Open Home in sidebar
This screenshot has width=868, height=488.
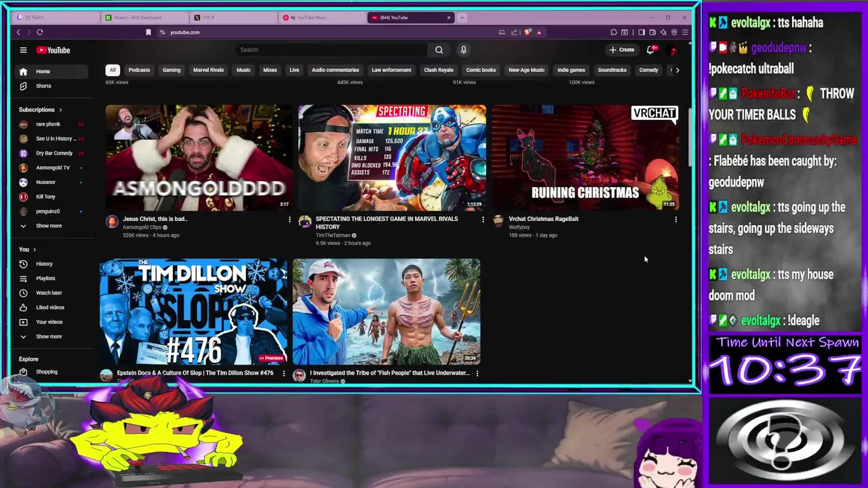pos(52,71)
